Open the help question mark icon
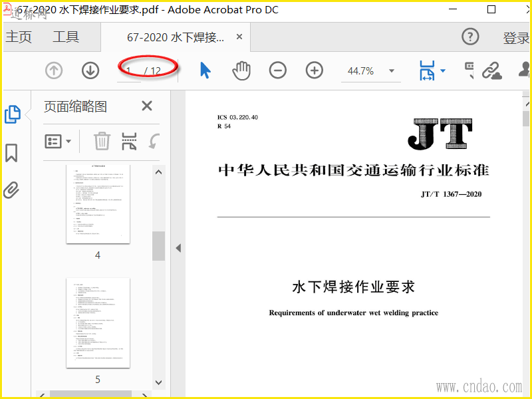Image resolution: width=532 pixels, height=399 pixels. tap(470, 37)
